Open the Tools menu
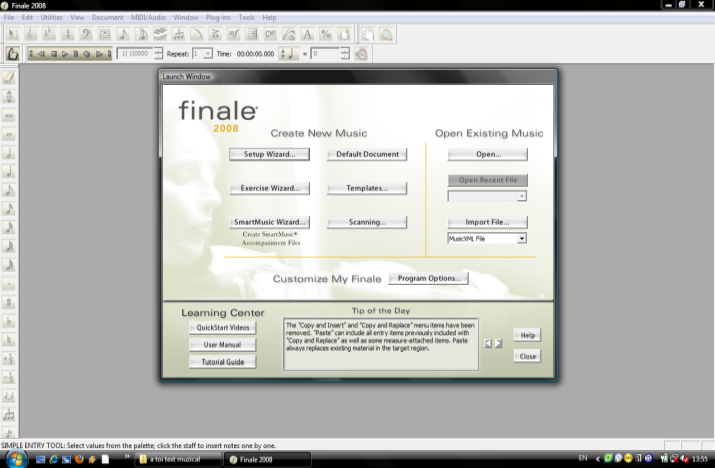The height and width of the screenshot is (468, 715). 247,17
